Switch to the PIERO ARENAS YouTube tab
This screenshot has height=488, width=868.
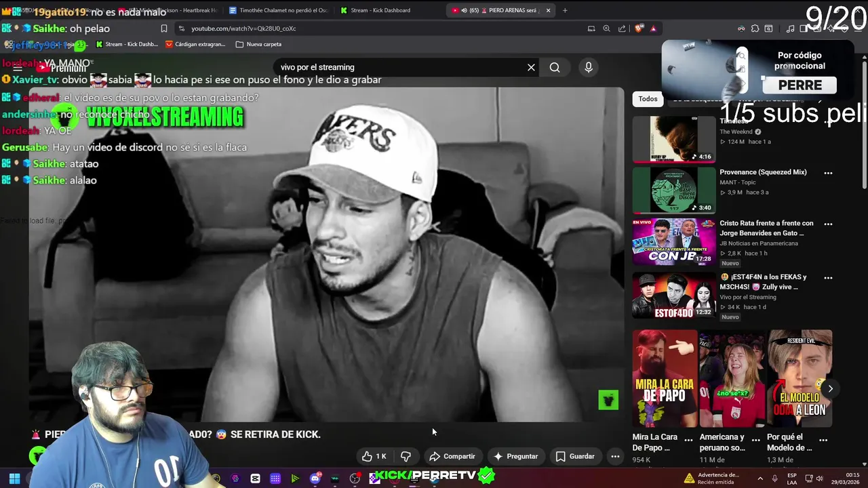(502, 10)
